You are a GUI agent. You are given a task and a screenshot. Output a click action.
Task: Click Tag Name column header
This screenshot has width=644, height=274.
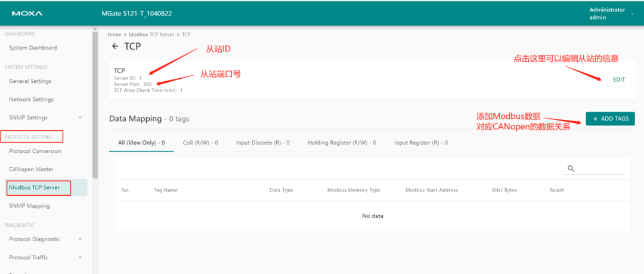166,190
